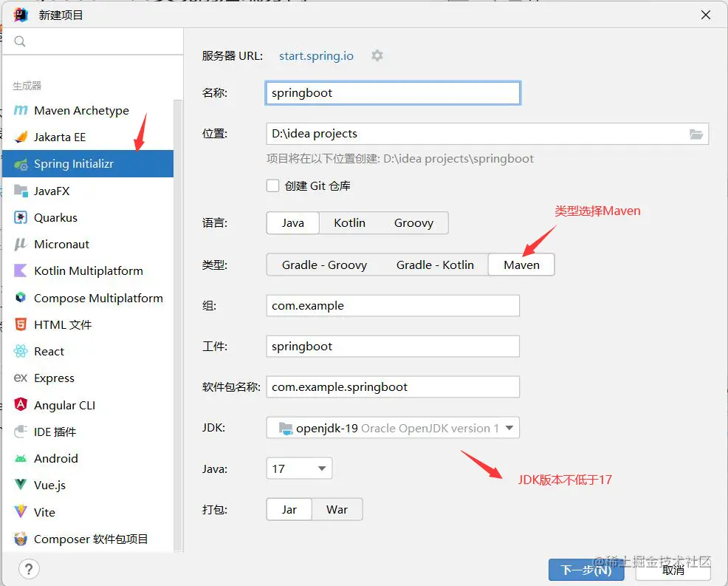Click the package name field com.example.springboot
Viewport: 728px width, 586px height.
pyautogui.click(x=393, y=387)
